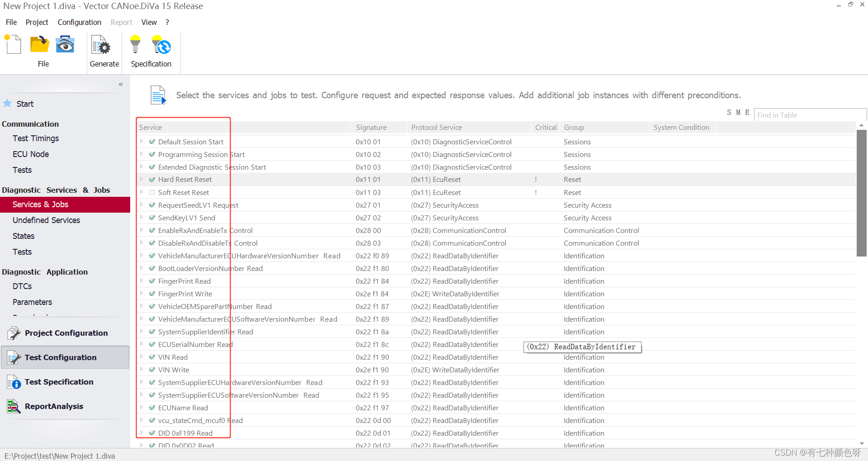Sort by System Condition column header
This screenshot has height=461, width=868.
pos(682,128)
